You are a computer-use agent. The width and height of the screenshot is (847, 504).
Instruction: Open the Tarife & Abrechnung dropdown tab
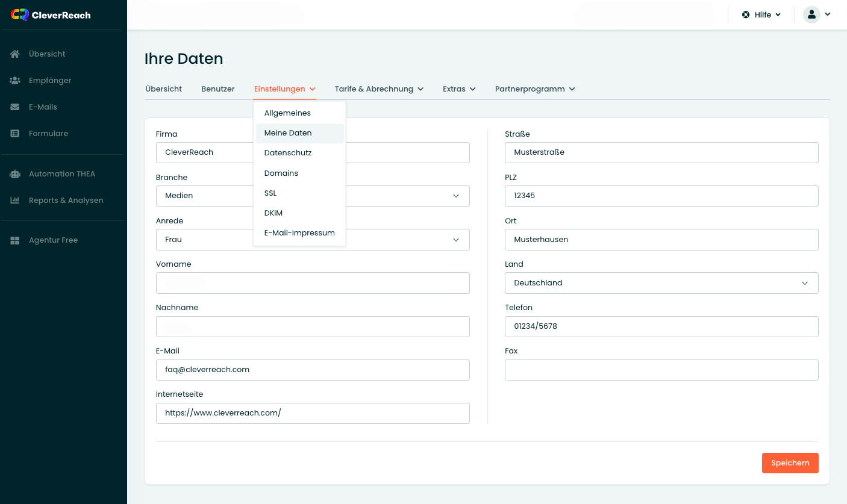pos(379,89)
